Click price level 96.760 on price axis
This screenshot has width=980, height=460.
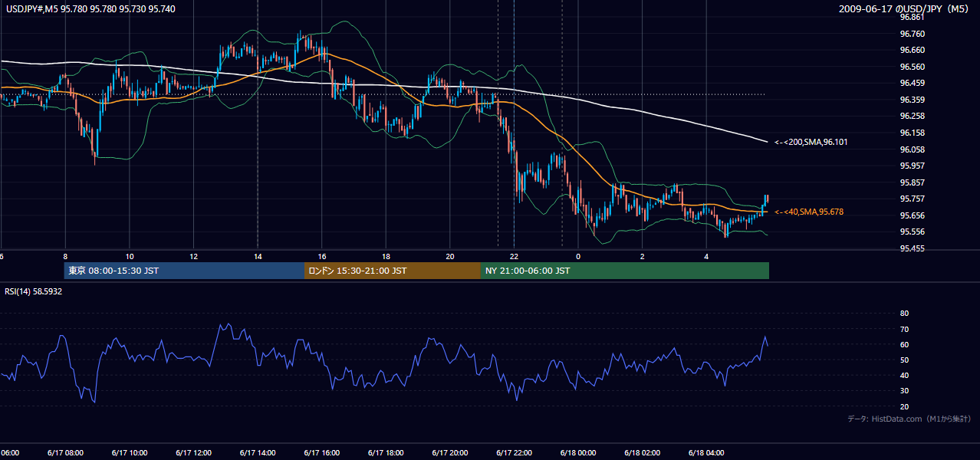point(913,34)
